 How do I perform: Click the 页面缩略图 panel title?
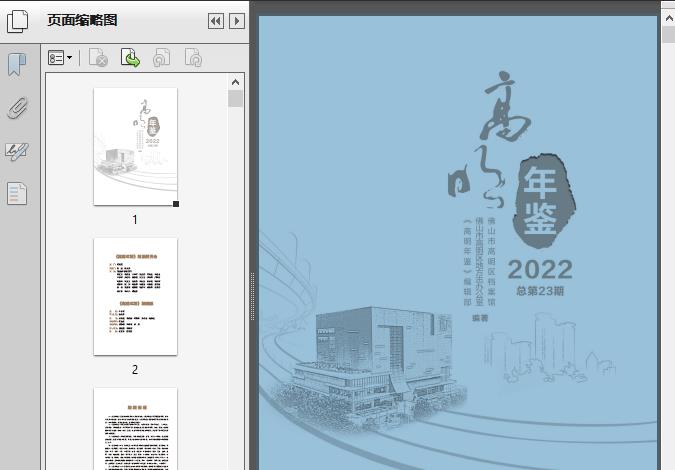point(82,20)
